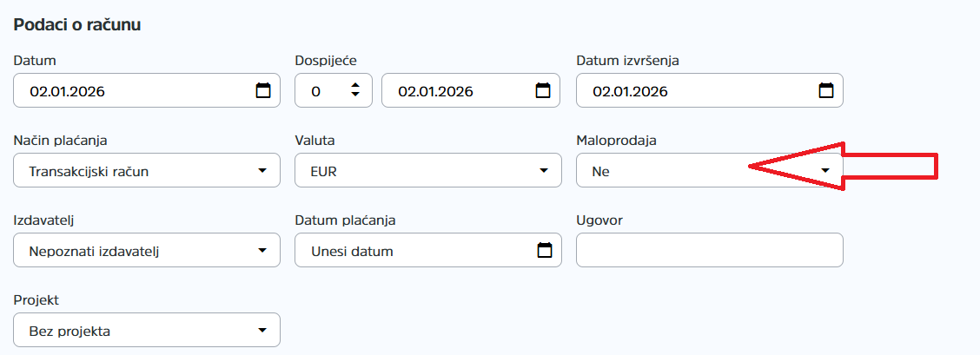Decrease the Dospijeće days value by one

[x=354, y=95]
